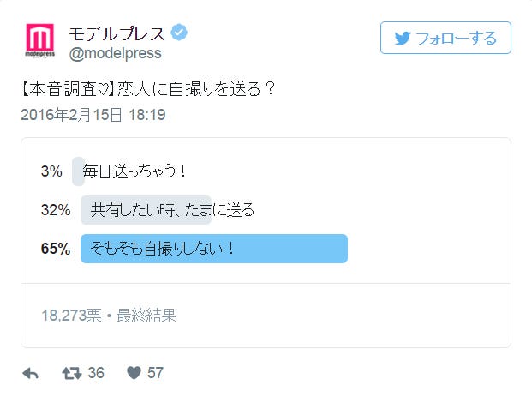
Task: Click the modelpress profile avatar
Action: [x=40, y=40]
